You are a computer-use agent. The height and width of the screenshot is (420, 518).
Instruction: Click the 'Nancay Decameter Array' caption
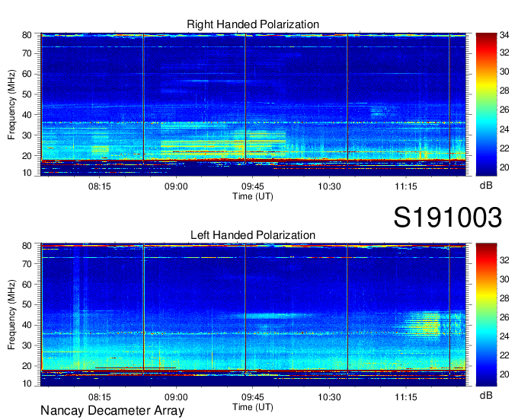(x=112, y=410)
